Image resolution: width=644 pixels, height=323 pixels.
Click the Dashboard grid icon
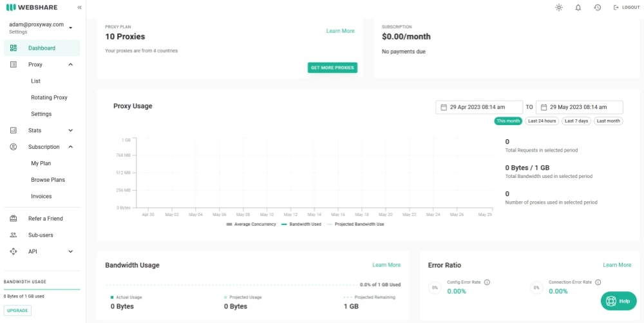pyautogui.click(x=13, y=48)
